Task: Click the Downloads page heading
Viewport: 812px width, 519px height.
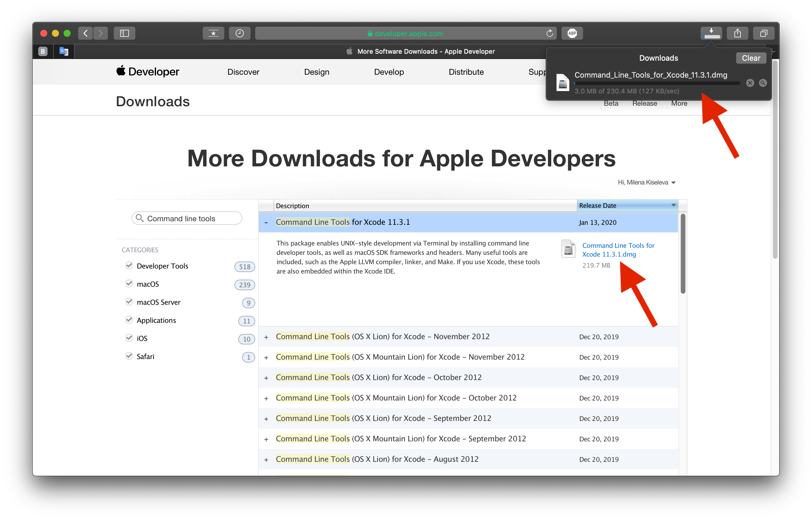Action: 153,102
